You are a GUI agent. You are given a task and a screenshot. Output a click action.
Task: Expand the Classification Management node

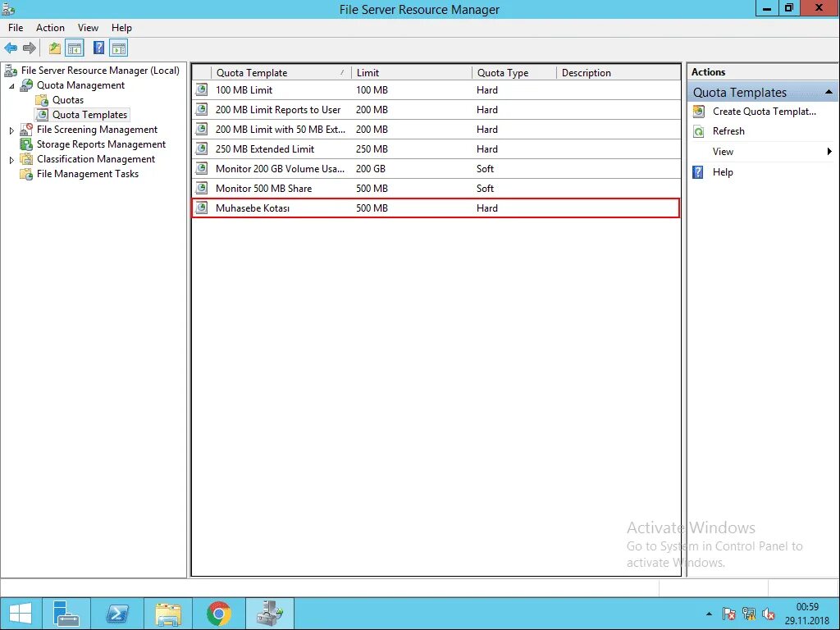(x=11, y=160)
